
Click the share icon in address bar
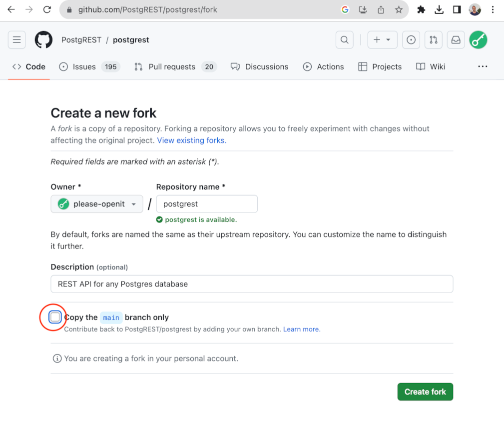click(381, 9)
